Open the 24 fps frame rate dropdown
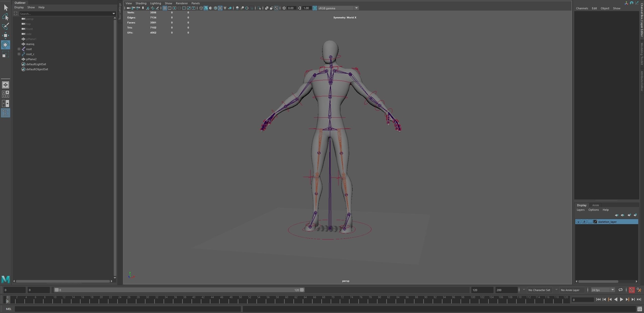This screenshot has width=644, height=313. click(613, 290)
